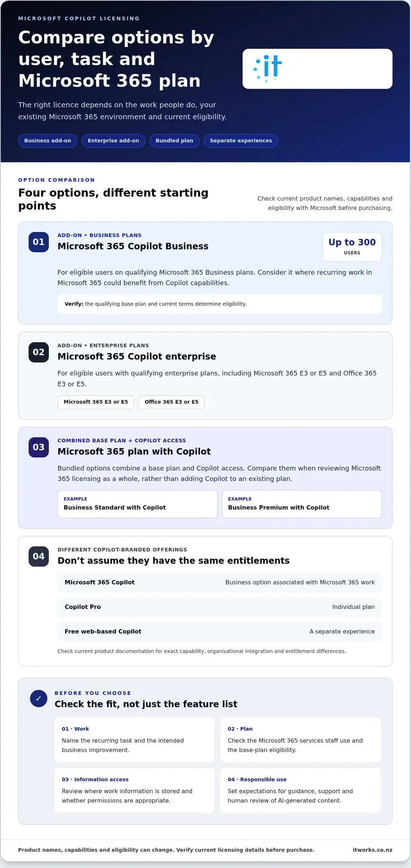The height and width of the screenshot is (868, 411).
Task: Click the Microsoft 365 E3 or E5 tag
Action: click(x=95, y=402)
